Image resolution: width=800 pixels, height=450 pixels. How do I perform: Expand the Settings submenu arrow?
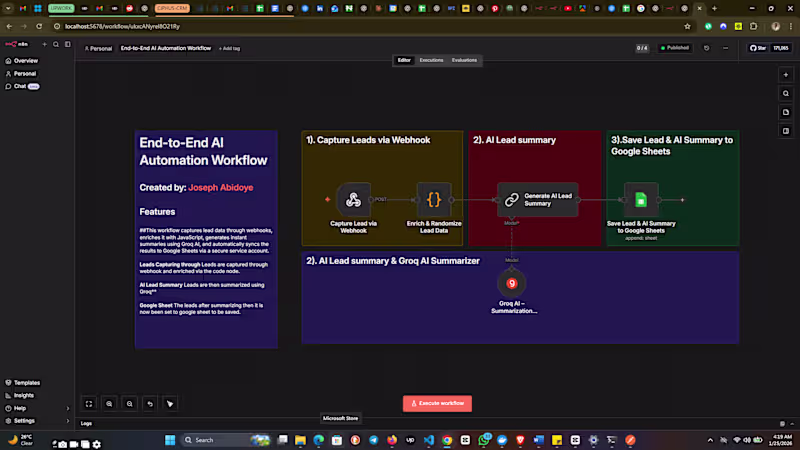coord(68,421)
